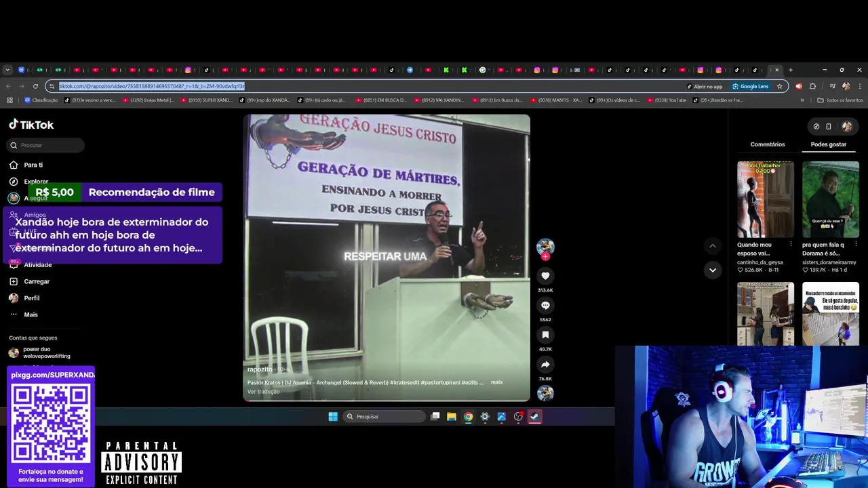Open the Todos os favoritos folder

pos(840,100)
